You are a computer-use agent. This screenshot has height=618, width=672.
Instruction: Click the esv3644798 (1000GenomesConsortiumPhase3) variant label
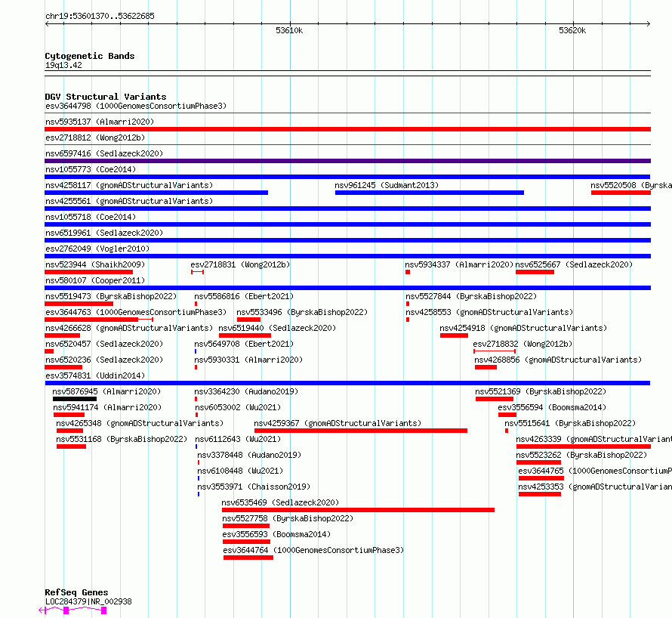point(136,106)
